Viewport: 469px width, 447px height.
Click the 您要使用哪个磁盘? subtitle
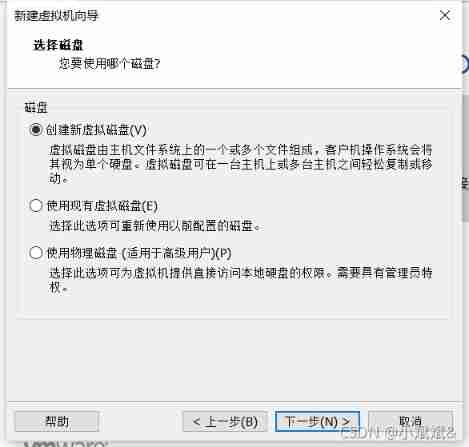point(110,63)
